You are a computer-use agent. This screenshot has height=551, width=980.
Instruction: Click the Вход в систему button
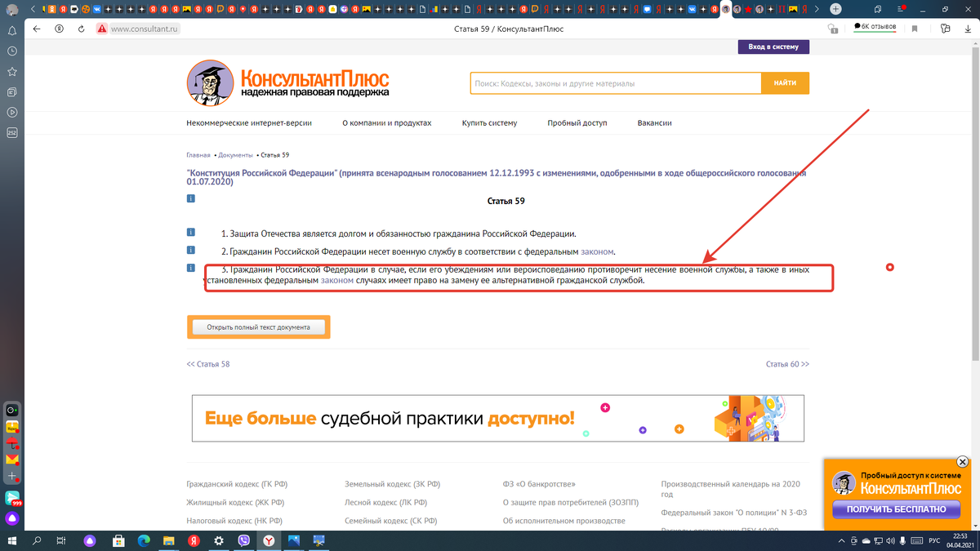(773, 47)
